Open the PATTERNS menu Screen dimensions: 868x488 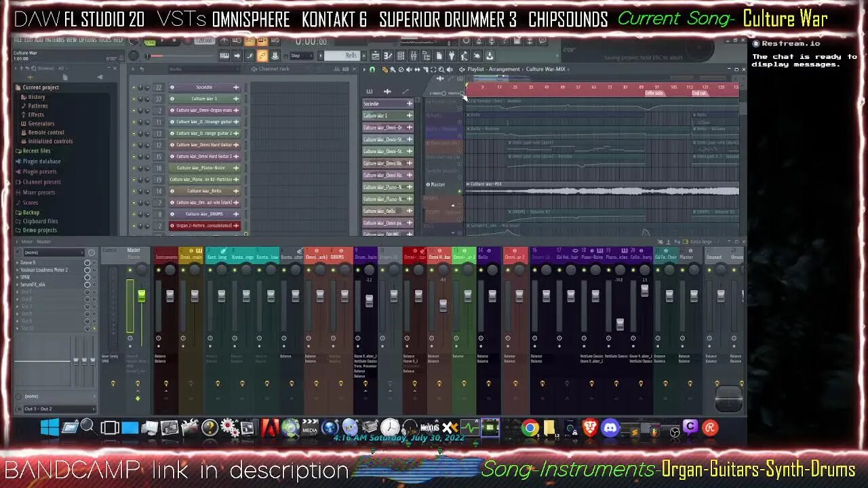point(55,40)
